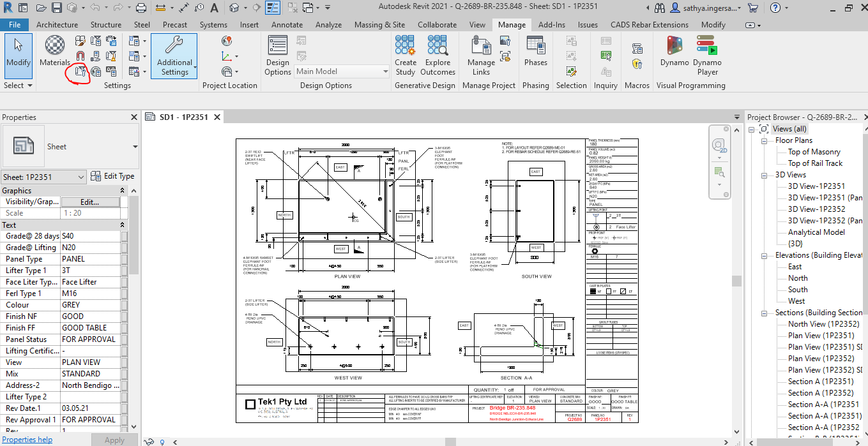Click Create Study in Generative Design
This screenshot has width=868, height=446.
406,56
